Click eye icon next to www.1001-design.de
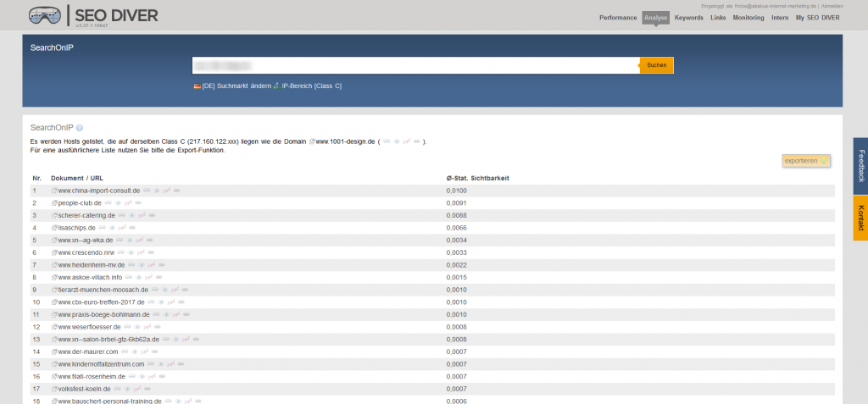 (397, 141)
